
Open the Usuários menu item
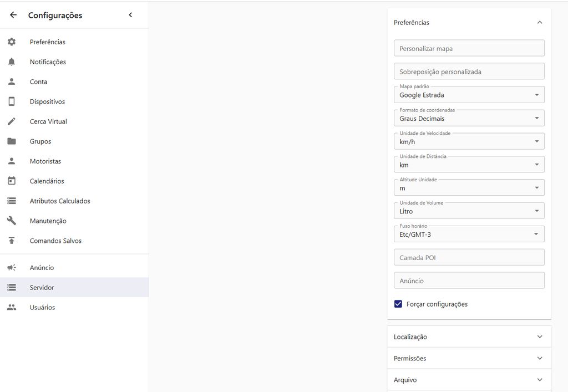pyautogui.click(x=42, y=307)
